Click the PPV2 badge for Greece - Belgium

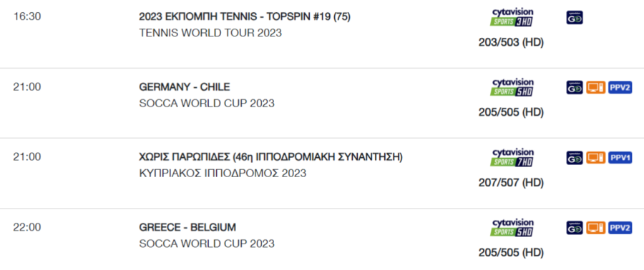click(620, 227)
